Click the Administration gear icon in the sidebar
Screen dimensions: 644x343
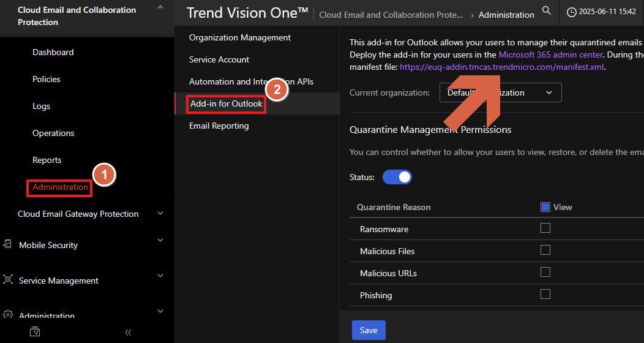[x=8, y=315]
